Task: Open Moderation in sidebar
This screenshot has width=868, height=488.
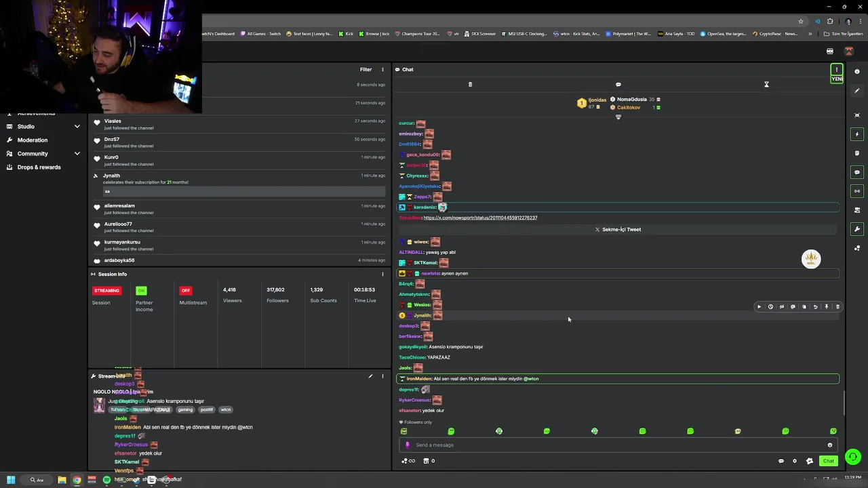Action: 33,140
